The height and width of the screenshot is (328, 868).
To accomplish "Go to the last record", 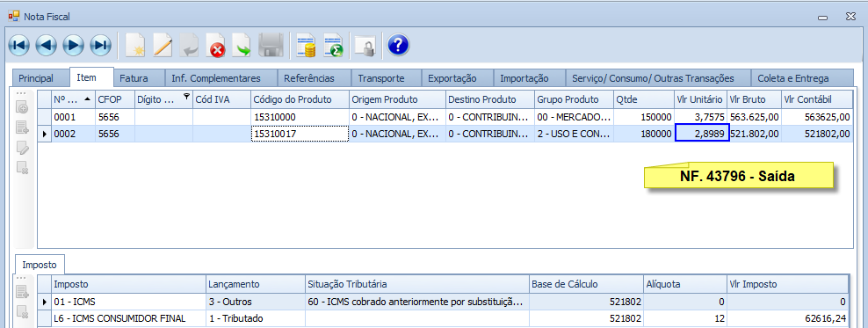I will point(100,45).
